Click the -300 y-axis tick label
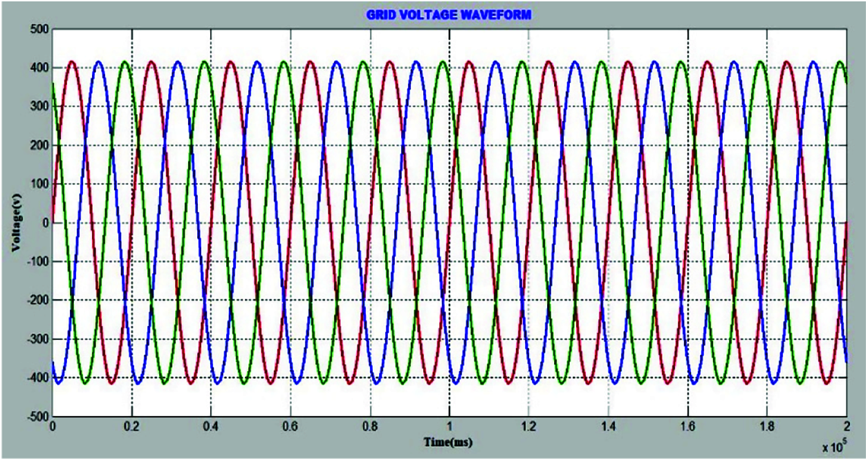The height and width of the screenshot is (461, 868). point(35,340)
